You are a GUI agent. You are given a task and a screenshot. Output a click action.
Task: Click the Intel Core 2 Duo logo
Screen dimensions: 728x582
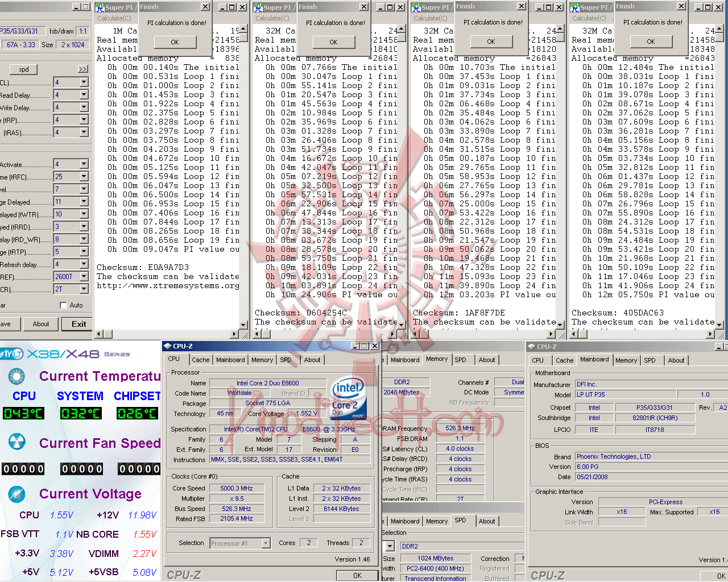point(347,399)
